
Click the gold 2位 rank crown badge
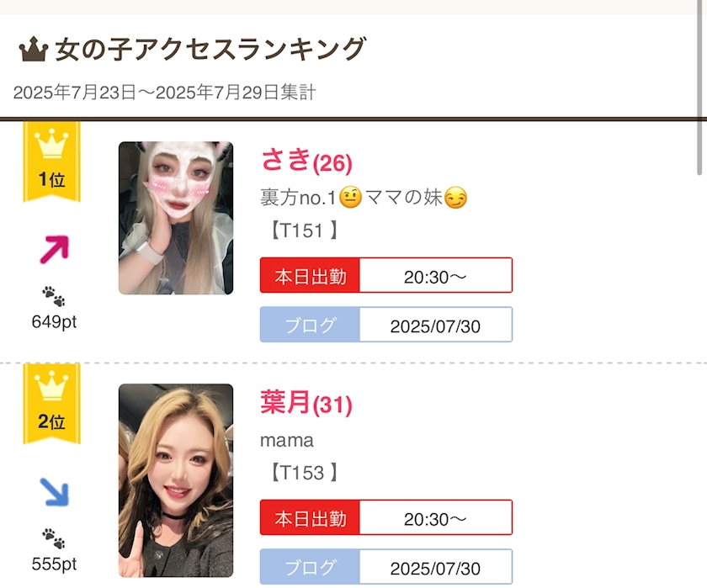(x=51, y=403)
